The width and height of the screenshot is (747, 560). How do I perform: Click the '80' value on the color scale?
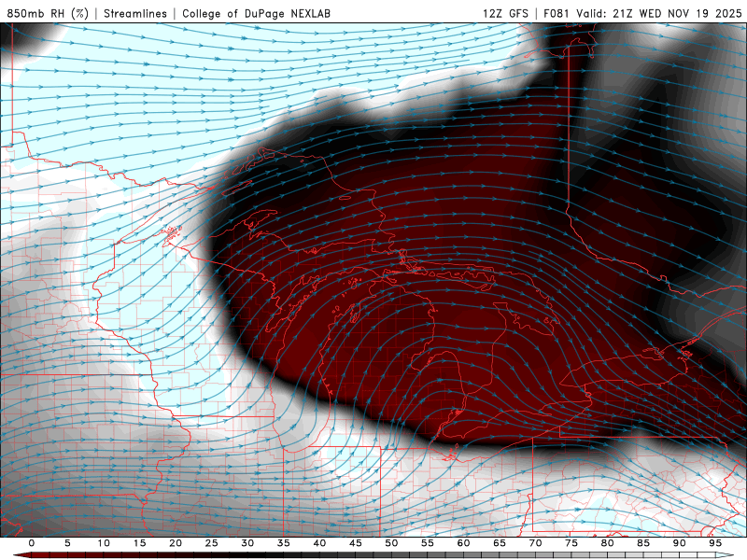point(608,543)
